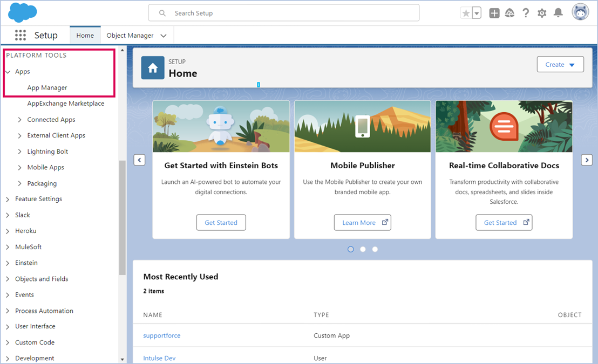Expand the Custom Code section
Viewport: 598px width, 364px height.
[8, 343]
